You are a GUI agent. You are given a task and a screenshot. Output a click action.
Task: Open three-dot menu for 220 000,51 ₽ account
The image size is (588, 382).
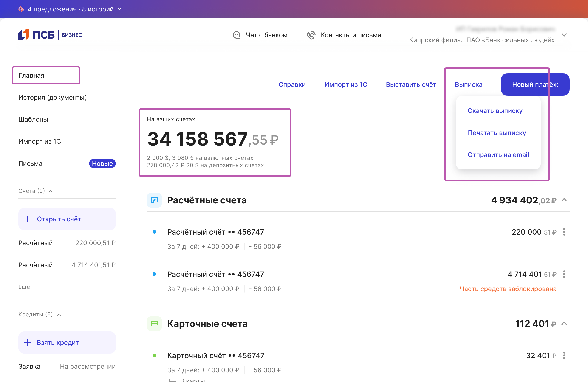(x=564, y=232)
